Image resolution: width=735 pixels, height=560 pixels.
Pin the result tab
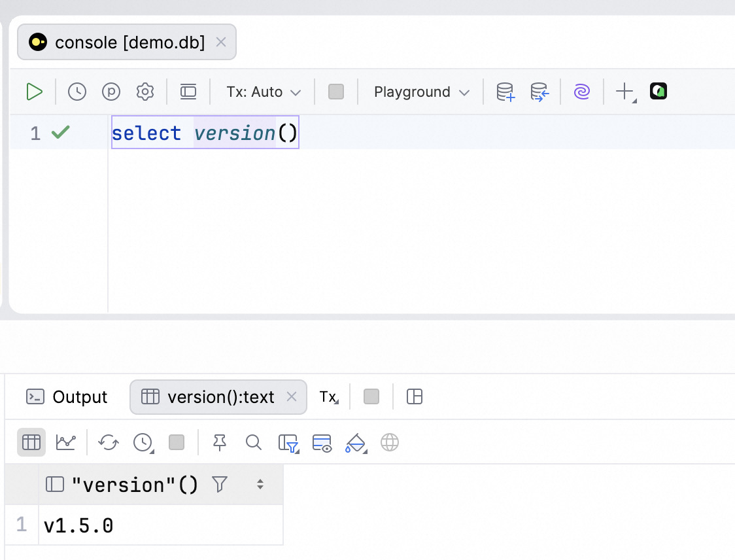(219, 442)
